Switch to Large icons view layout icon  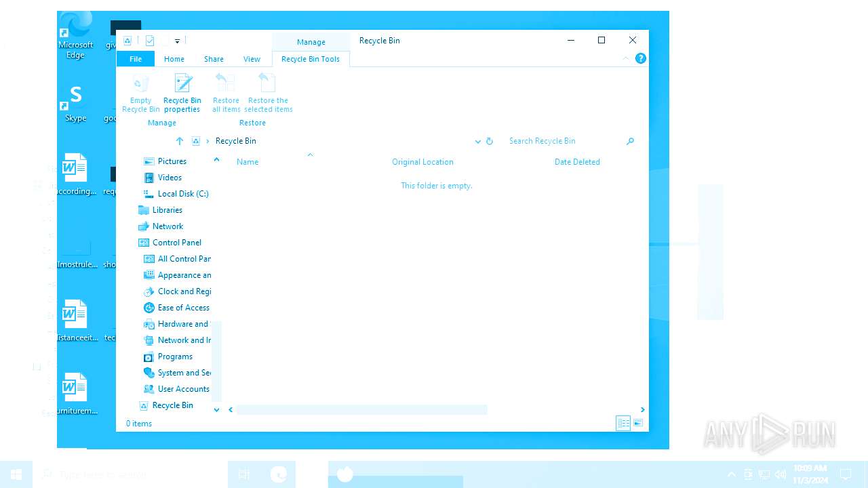coord(638,424)
